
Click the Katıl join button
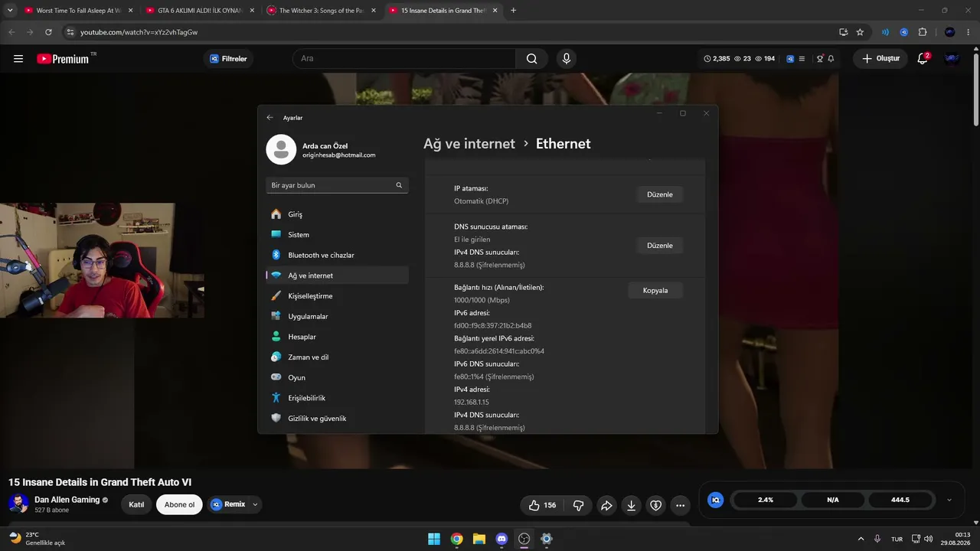pyautogui.click(x=136, y=505)
